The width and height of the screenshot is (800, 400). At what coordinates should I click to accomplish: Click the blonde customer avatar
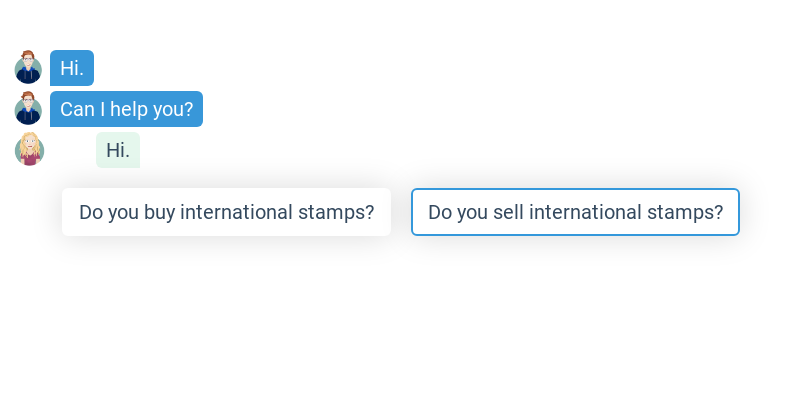pyautogui.click(x=30, y=150)
